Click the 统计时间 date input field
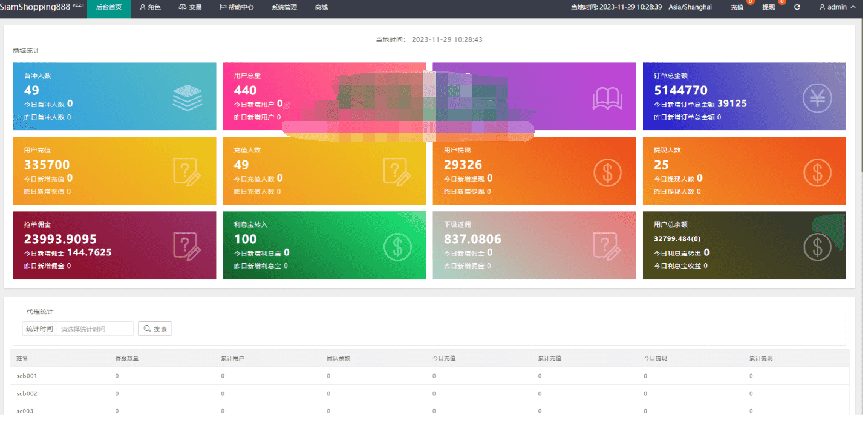The image size is (868, 426). (95, 329)
